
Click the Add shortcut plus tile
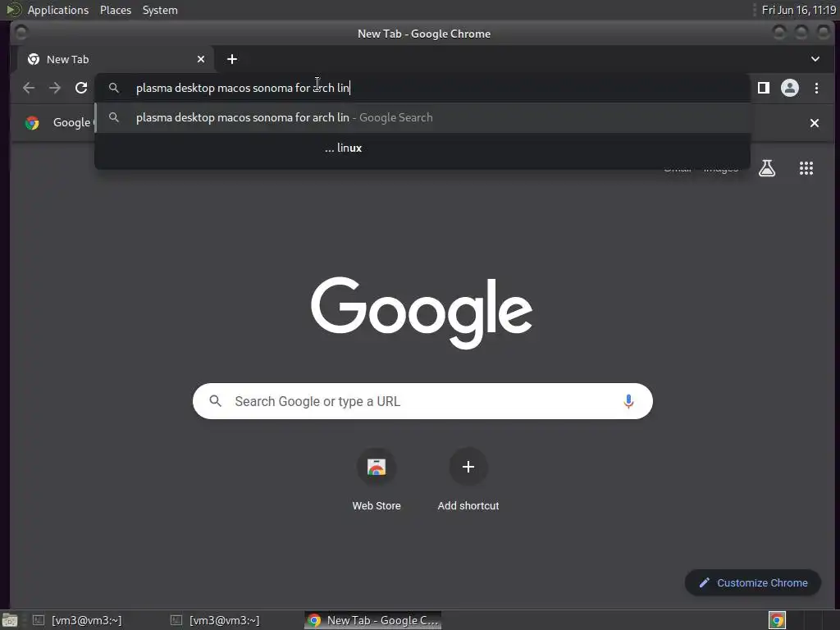tap(468, 467)
